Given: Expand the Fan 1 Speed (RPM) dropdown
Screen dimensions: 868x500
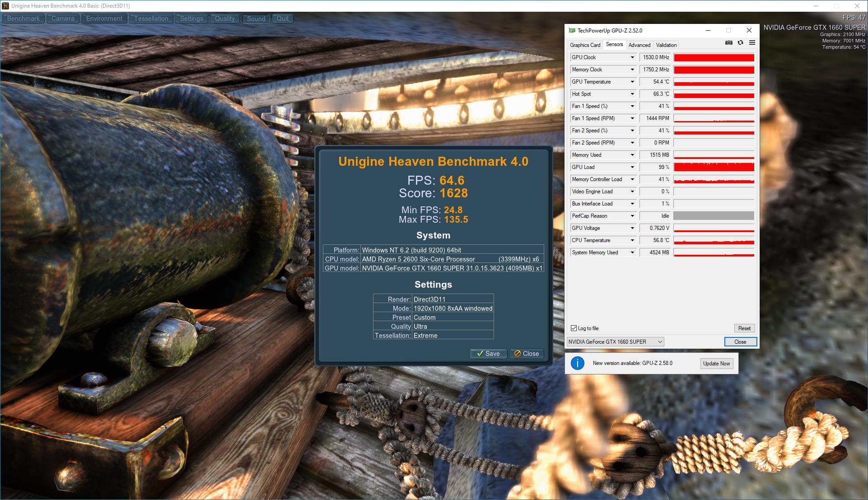Looking at the screenshot, I should click(x=632, y=118).
